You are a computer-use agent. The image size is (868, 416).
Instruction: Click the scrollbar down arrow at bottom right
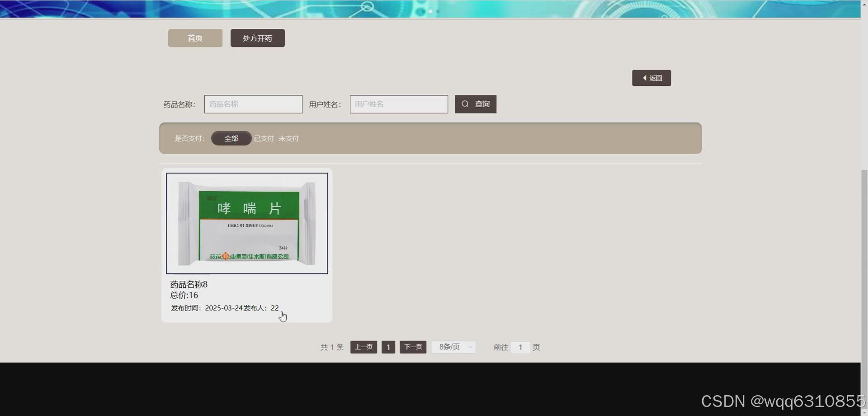pyautogui.click(x=863, y=412)
